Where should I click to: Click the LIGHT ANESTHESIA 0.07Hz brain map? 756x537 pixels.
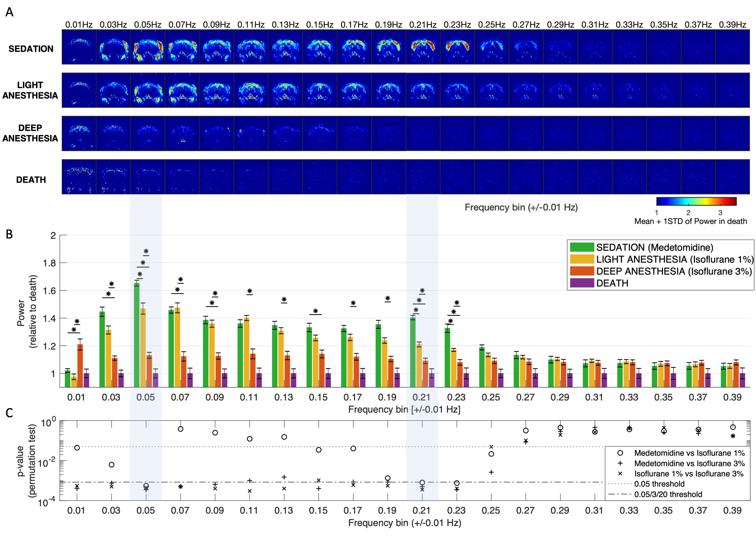(x=182, y=90)
